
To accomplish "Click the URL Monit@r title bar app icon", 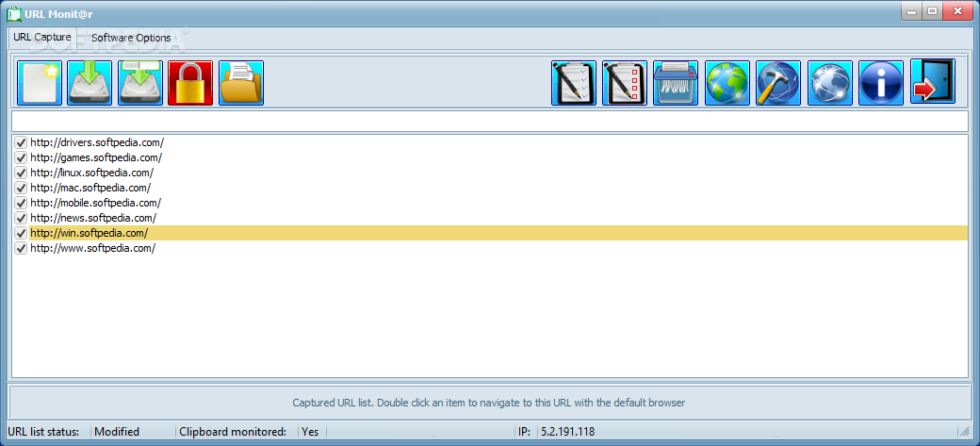I will [x=13, y=12].
